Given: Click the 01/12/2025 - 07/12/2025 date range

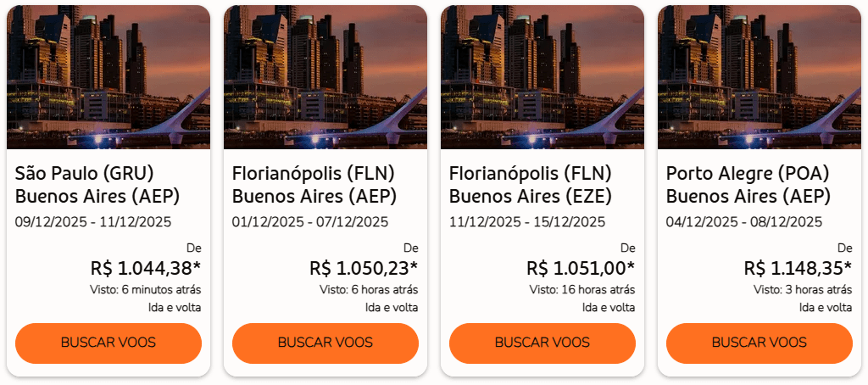Looking at the screenshot, I should click(x=310, y=222).
